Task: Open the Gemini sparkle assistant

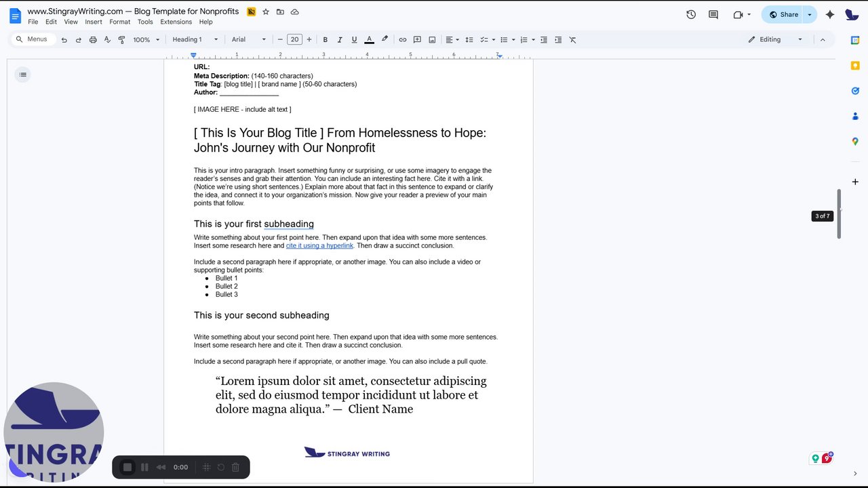Action: [x=830, y=14]
